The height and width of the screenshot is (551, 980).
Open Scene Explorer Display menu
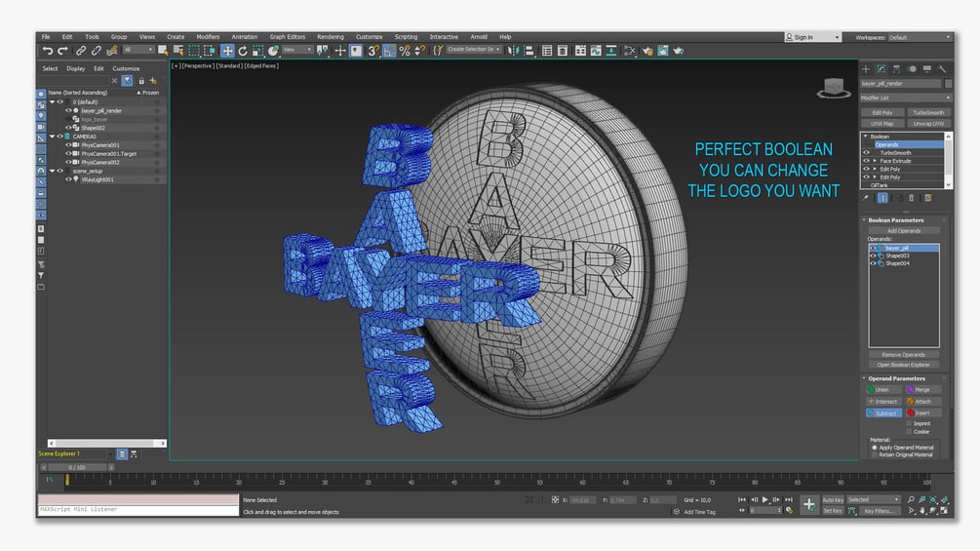76,68
